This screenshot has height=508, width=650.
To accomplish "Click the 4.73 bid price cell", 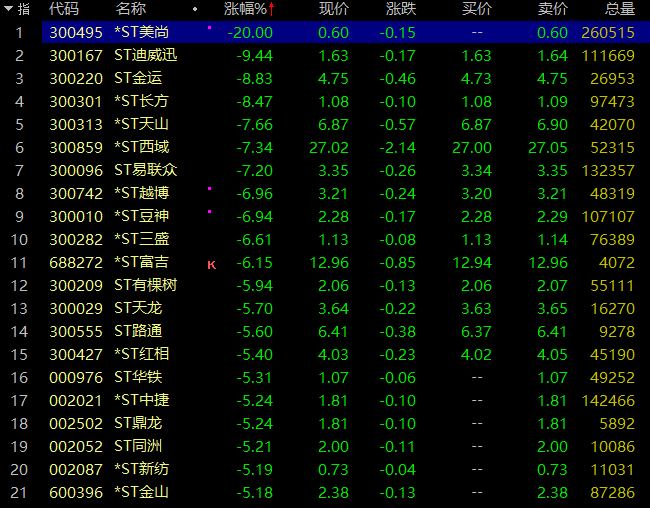I will point(476,79).
